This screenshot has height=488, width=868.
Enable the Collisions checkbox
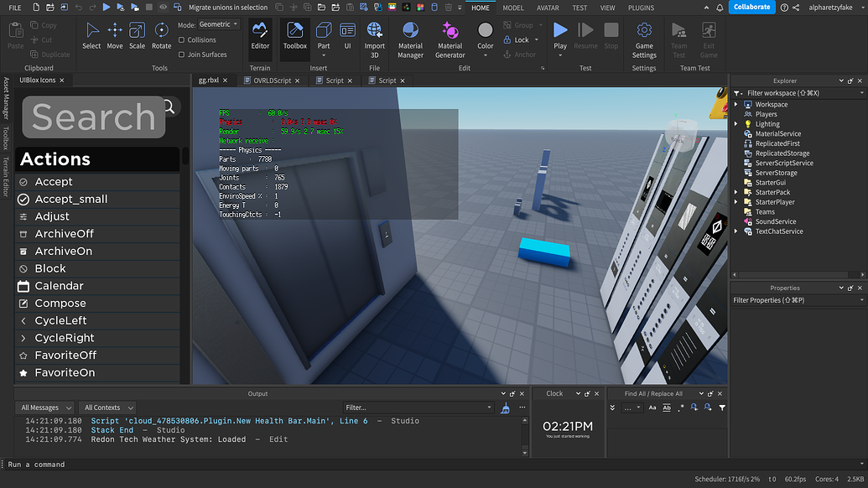tap(182, 39)
